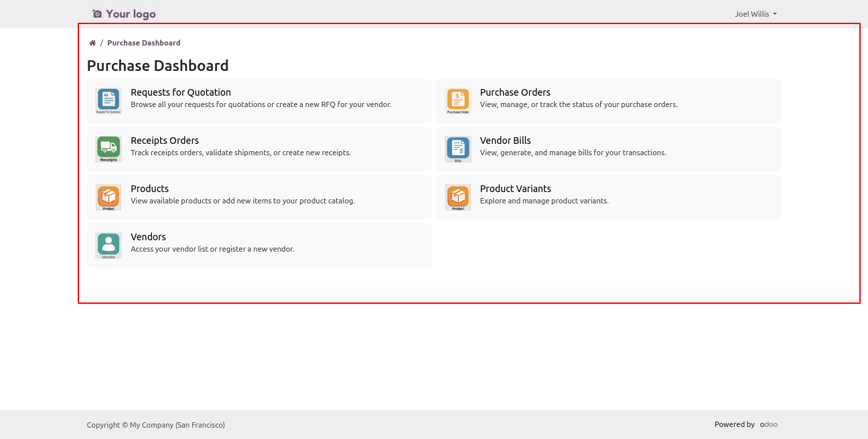Click the Vendors card title
This screenshot has height=439, width=868.
click(x=148, y=237)
